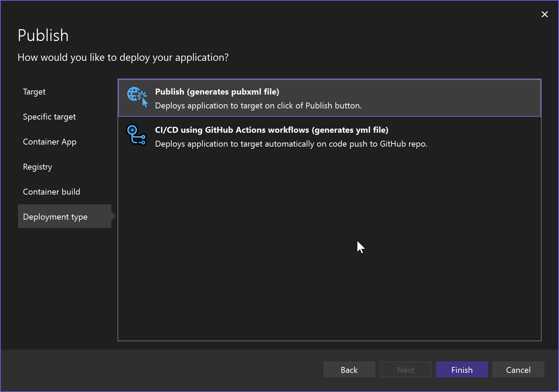559x392 pixels.
Task: Click the deploys on GitHub push description text
Action: tap(291, 144)
